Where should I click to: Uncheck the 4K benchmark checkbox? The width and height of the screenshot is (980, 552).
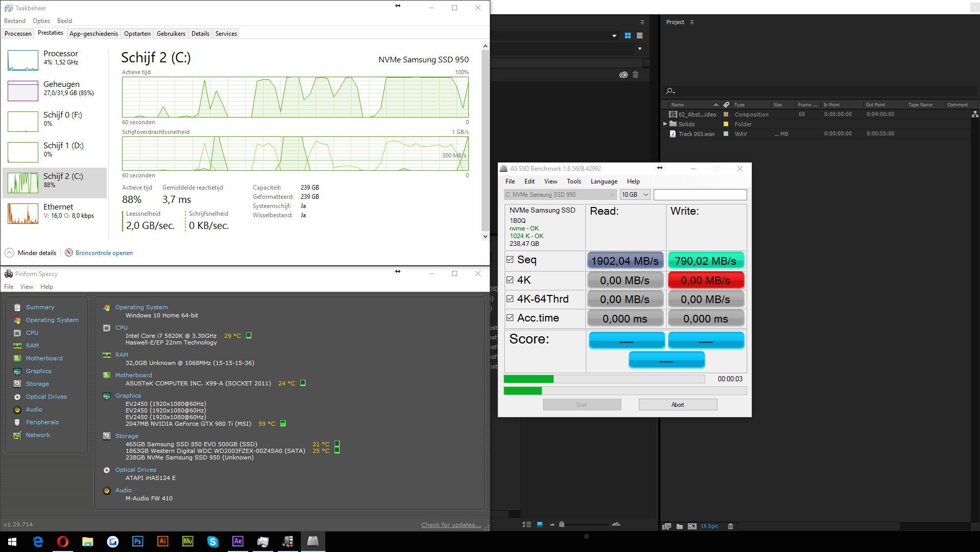(510, 280)
